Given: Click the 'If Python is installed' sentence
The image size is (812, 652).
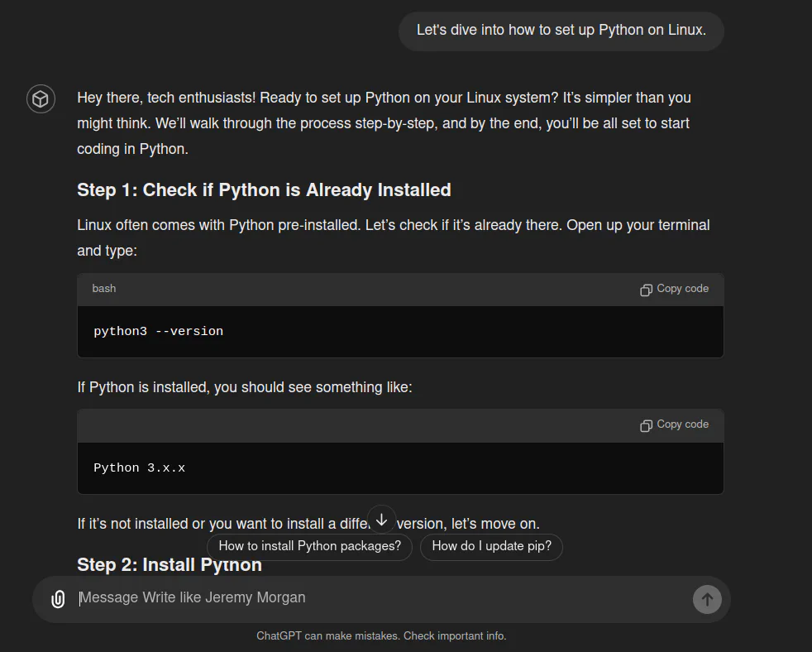Looking at the screenshot, I should tap(245, 388).
